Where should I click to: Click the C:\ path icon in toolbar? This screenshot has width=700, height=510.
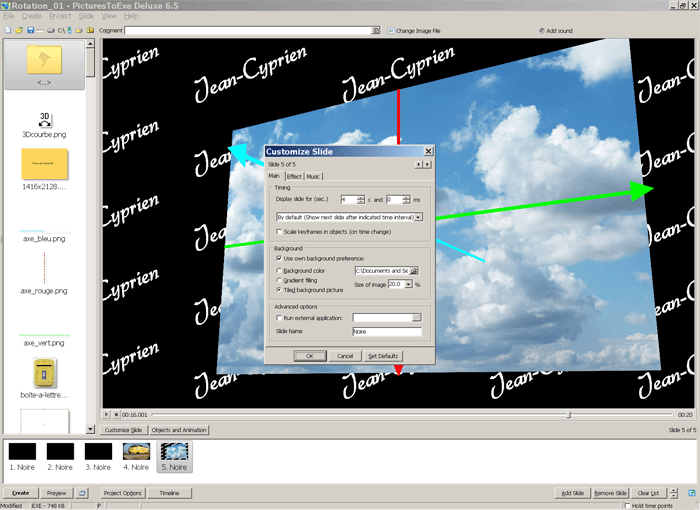coord(61,30)
